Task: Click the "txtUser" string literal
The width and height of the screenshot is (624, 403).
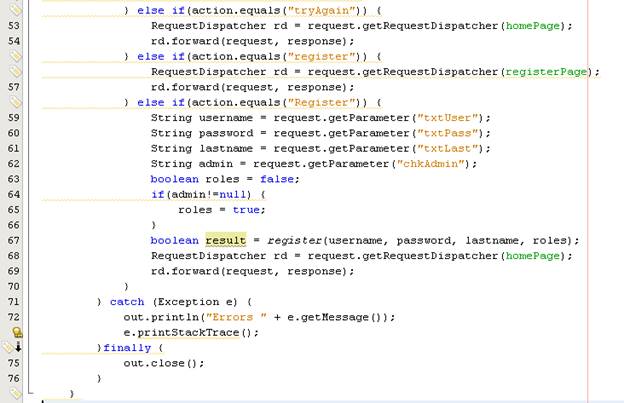Action: [447, 118]
